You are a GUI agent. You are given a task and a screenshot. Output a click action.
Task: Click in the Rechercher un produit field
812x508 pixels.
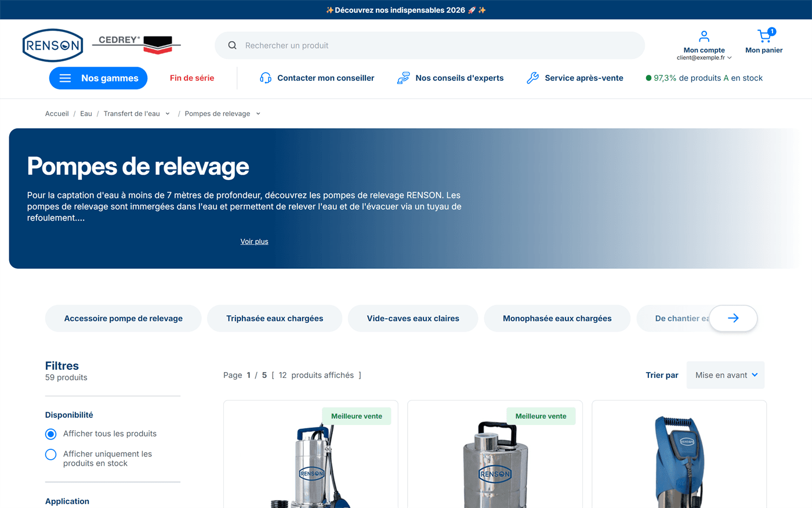coord(430,45)
